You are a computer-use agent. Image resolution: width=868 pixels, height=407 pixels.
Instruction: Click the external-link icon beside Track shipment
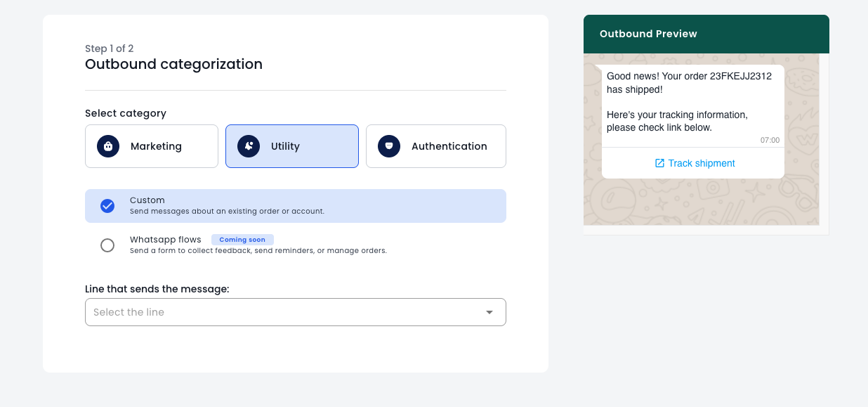click(x=659, y=163)
